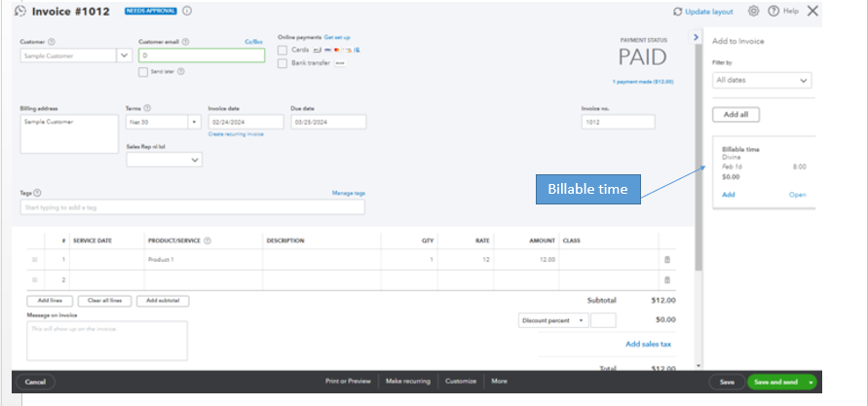Click Print or Preview in bottom bar
The width and height of the screenshot is (868, 406).
tap(347, 381)
